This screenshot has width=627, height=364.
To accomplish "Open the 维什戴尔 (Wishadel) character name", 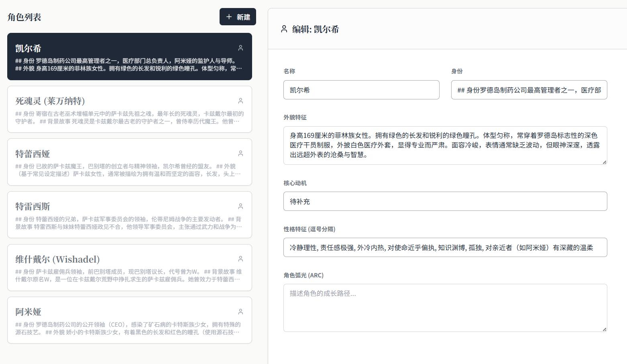I will (x=57, y=259).
